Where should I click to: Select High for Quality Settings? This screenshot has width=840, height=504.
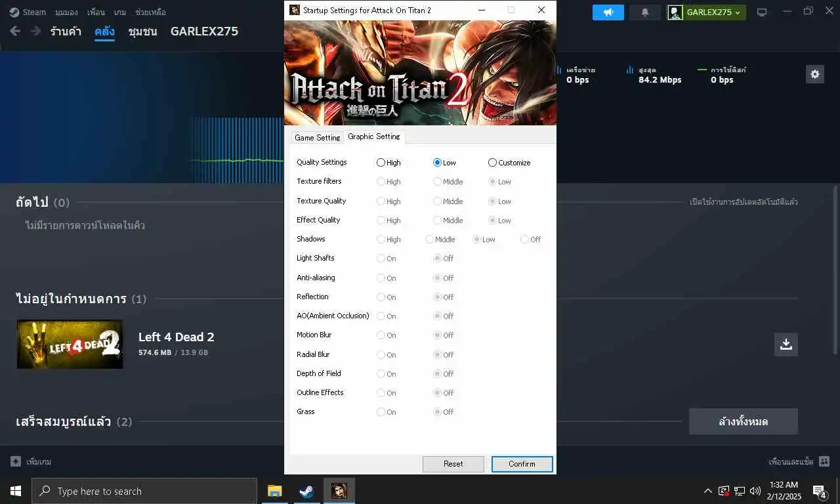(388, 163)
